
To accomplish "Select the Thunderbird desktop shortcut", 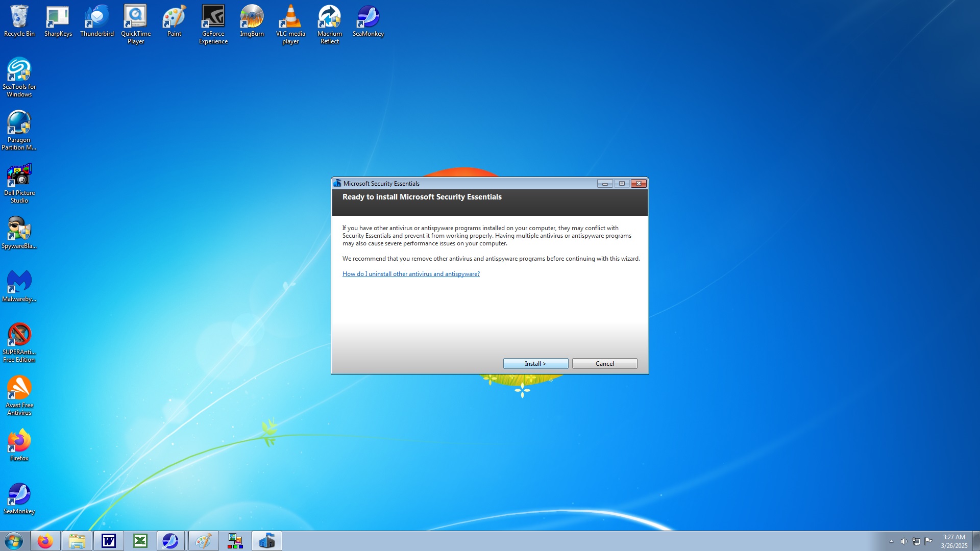I will pyautogui.click(x=96, y=21).
